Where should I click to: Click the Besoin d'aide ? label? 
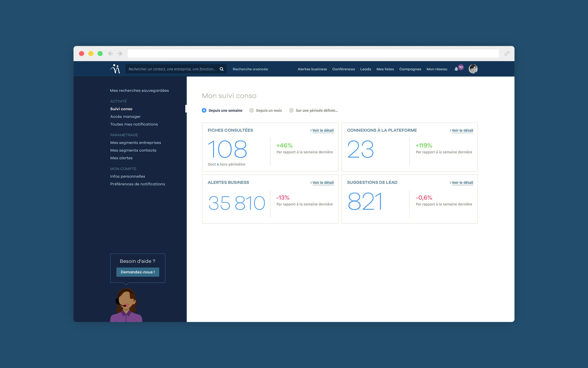[137, 261]
